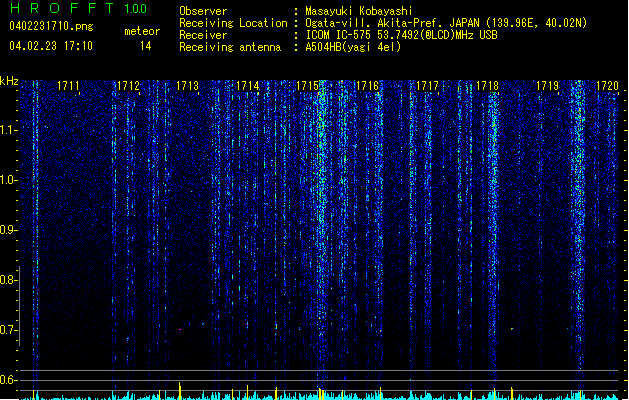Image resolution: width=629 pixels, height=400 pixels.
Task: Click the 1711 time marker
Action: pos(68,86)
